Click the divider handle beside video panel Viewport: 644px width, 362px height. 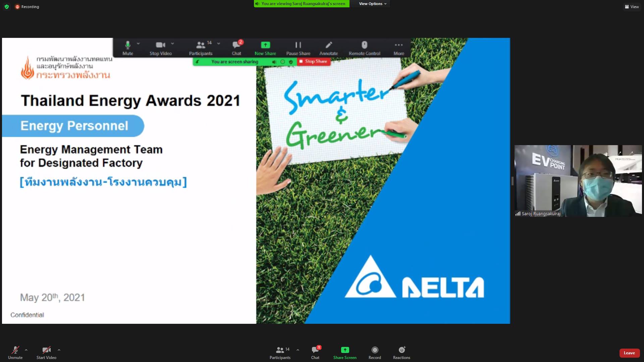(512, 181)
